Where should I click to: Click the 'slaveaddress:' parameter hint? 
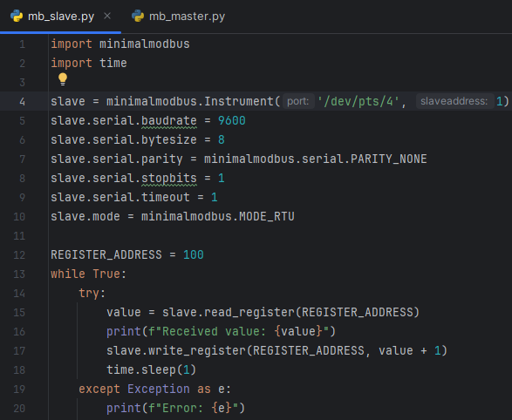pos(454,101)
